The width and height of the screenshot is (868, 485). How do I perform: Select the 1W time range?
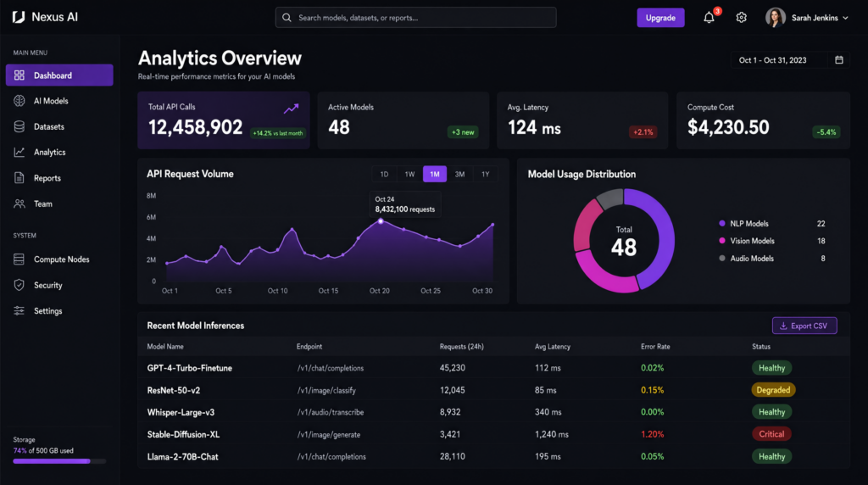click(409, 174)
